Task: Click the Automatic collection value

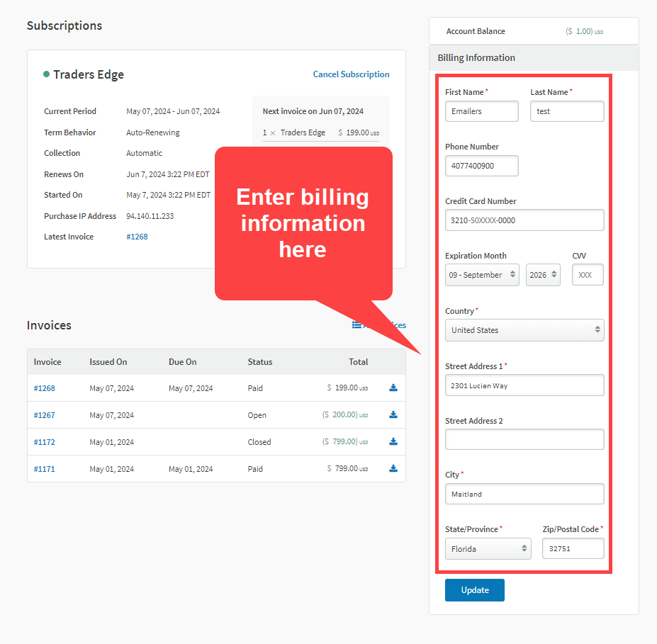Action: (x=144, y=153)
